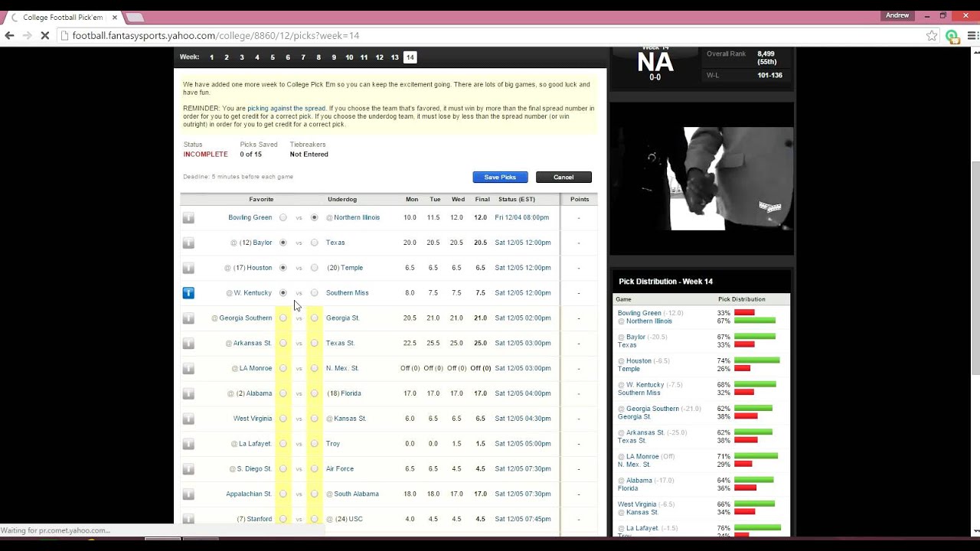This screenshot has width=980, height=551.
Task: Switch to Week 13 picks
Action: tap(394, 57)
